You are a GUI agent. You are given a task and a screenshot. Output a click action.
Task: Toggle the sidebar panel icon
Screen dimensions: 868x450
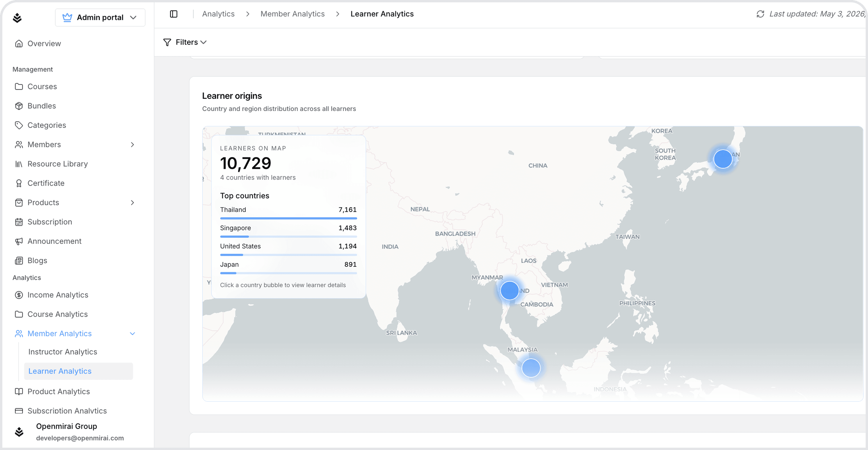[x=174, y=14]
